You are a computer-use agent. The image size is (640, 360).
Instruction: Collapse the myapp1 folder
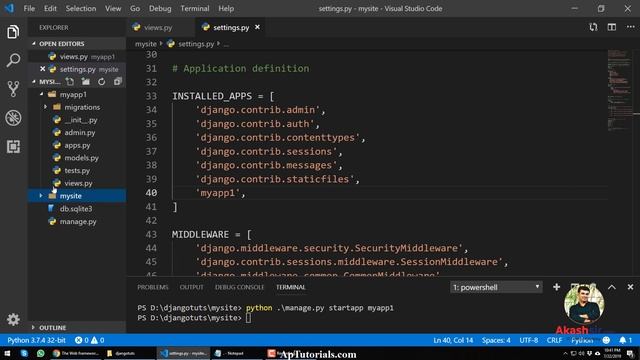click(x=41, y=94)
